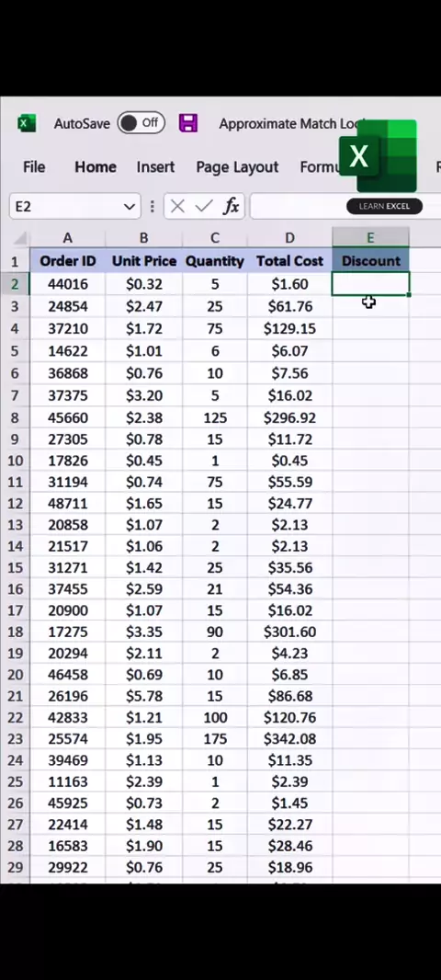Open the Page Layout tab

[x=237, y=167]
